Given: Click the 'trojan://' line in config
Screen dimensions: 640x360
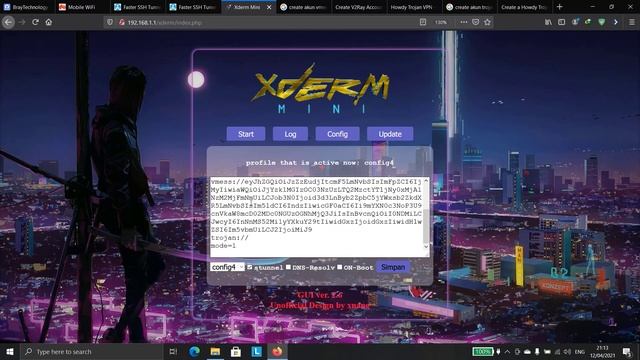Looking at the screenshot, I should click(229, 238).
